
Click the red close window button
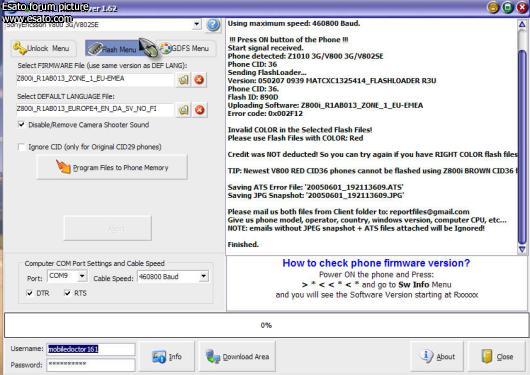click(522, 7)
